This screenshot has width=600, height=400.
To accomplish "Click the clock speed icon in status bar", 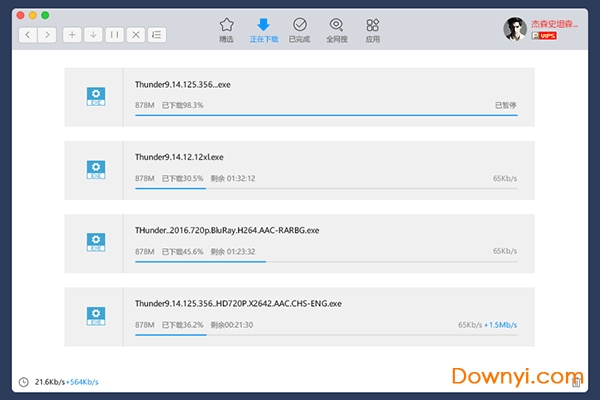I will pos(23,382).
